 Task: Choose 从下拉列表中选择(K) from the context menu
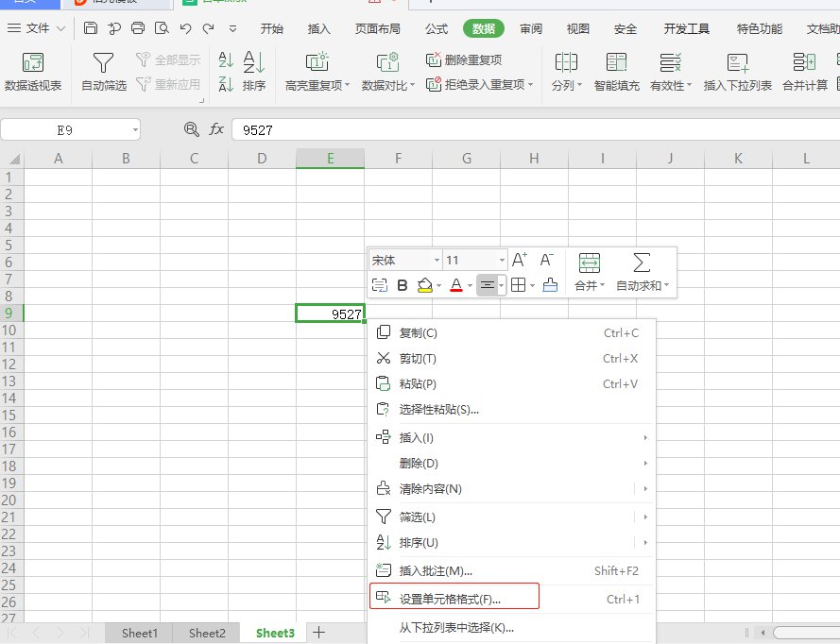[511, 627]
